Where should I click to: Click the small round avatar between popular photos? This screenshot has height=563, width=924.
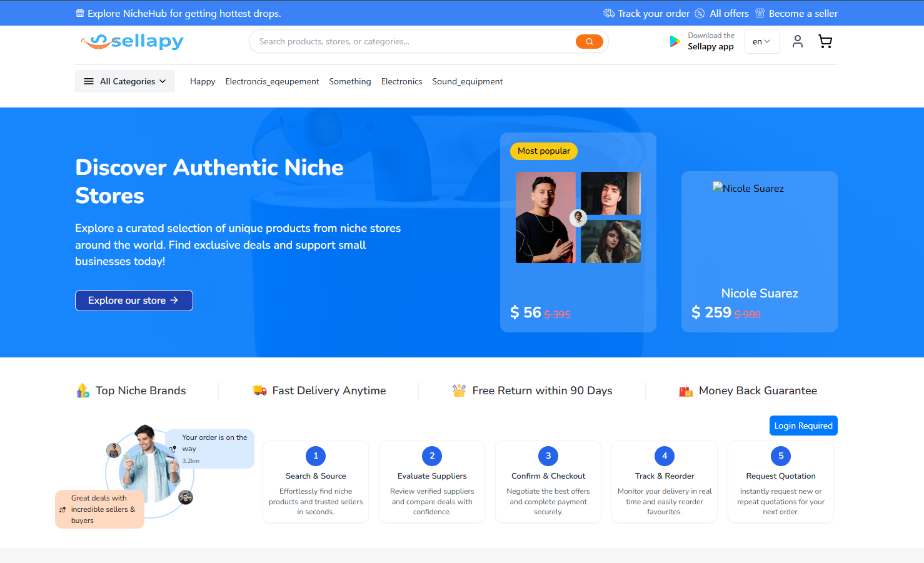tap(578, 217)
